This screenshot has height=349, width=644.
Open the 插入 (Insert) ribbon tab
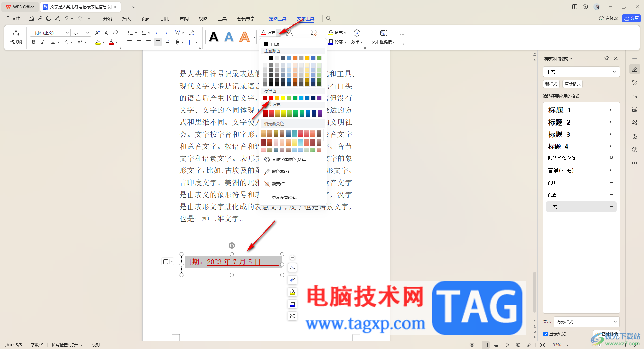point(127,19)
